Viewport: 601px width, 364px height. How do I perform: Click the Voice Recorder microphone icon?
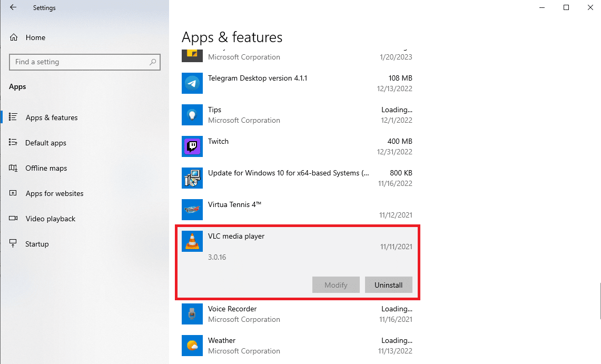coord(192,314)
